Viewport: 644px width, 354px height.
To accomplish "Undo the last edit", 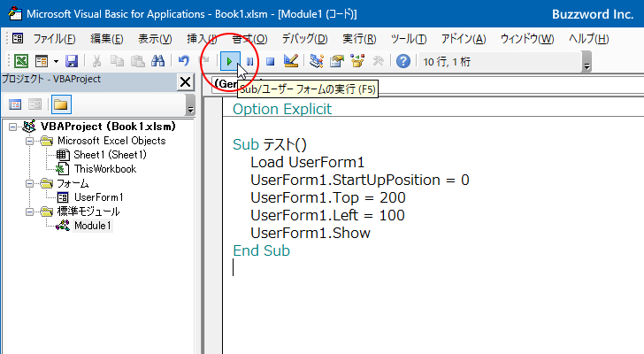I will (x=184, y=62).
